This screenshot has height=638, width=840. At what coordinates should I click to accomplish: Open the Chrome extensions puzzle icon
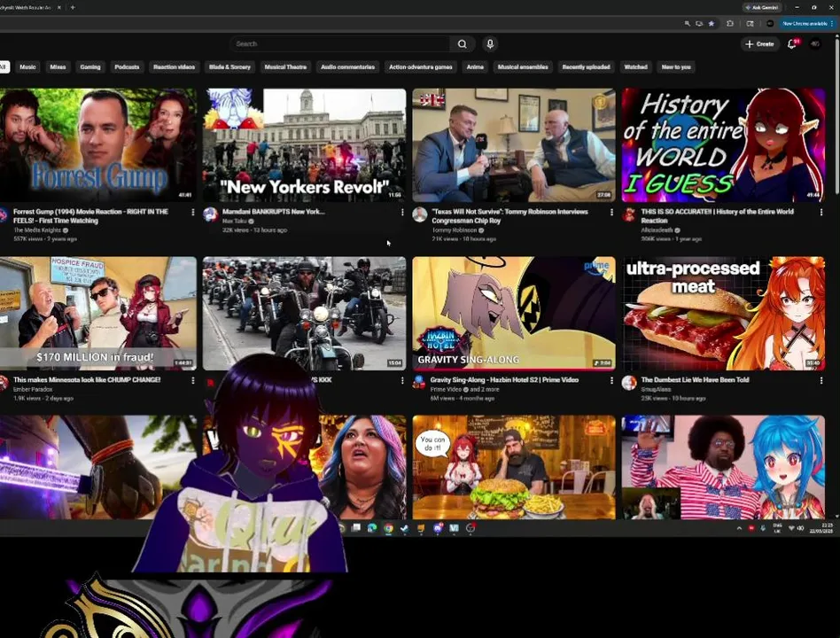tap(729, 24)
